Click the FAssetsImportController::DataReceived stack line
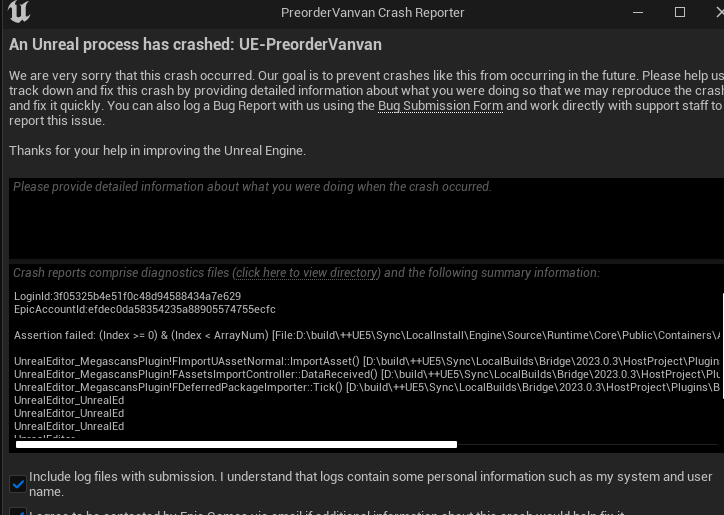 (367, 374)
